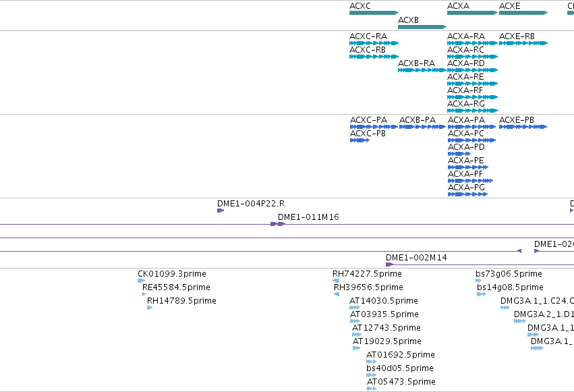The image size is (574, 392).
Task: Open protein ACXA-PG
Action: [468, 194]
